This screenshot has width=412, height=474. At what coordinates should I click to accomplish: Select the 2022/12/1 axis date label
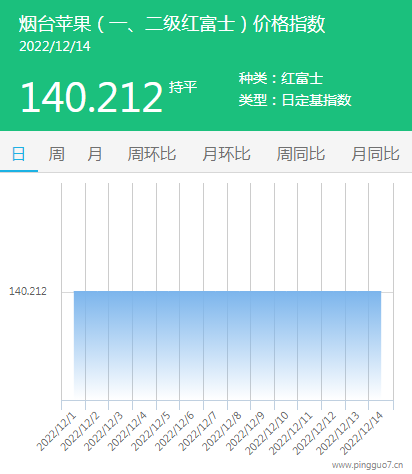(56, 432)
